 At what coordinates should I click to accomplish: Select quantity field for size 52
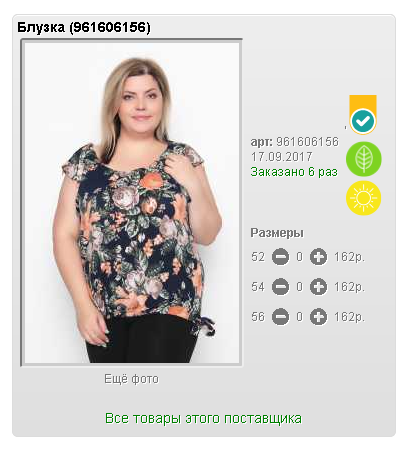(299, 257)
